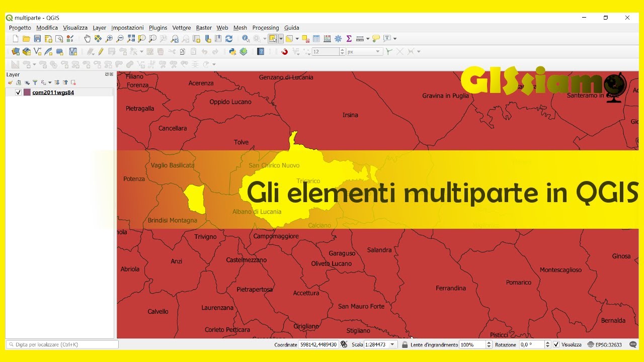
Task: Click the EPSG:32633 CRS button
Action: click(604, 344)
